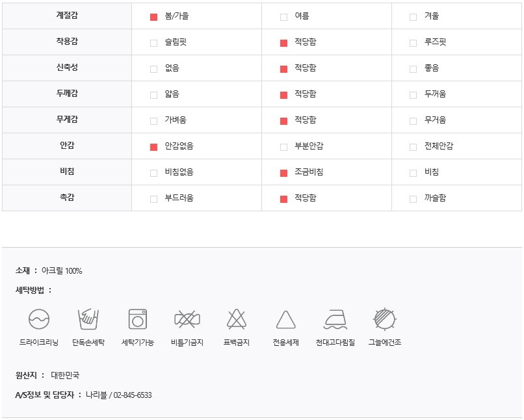Check the 루즈핏 fit checkbox
524x420 pixels.
[413, 43]
